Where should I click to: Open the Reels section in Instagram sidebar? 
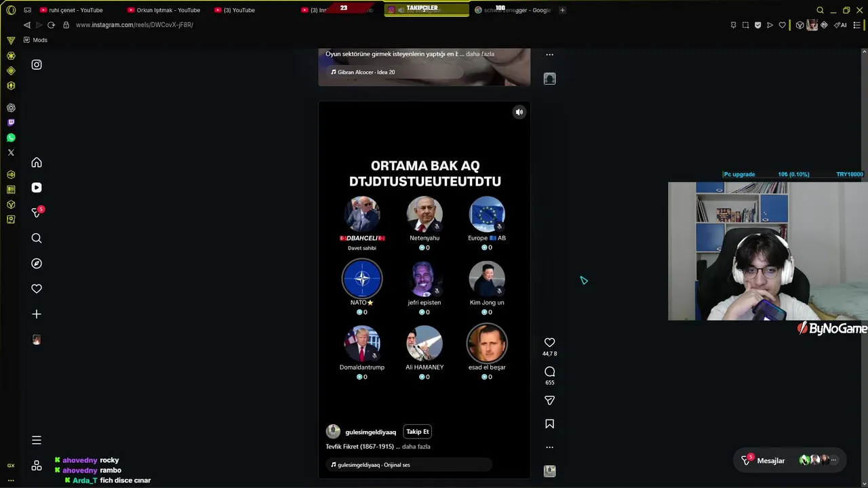click(x=37, y=188)
